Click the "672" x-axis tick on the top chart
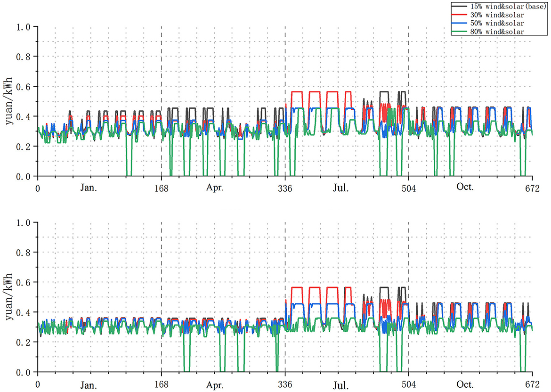This screenshot has width=551, height=392. tap(532, 189)
